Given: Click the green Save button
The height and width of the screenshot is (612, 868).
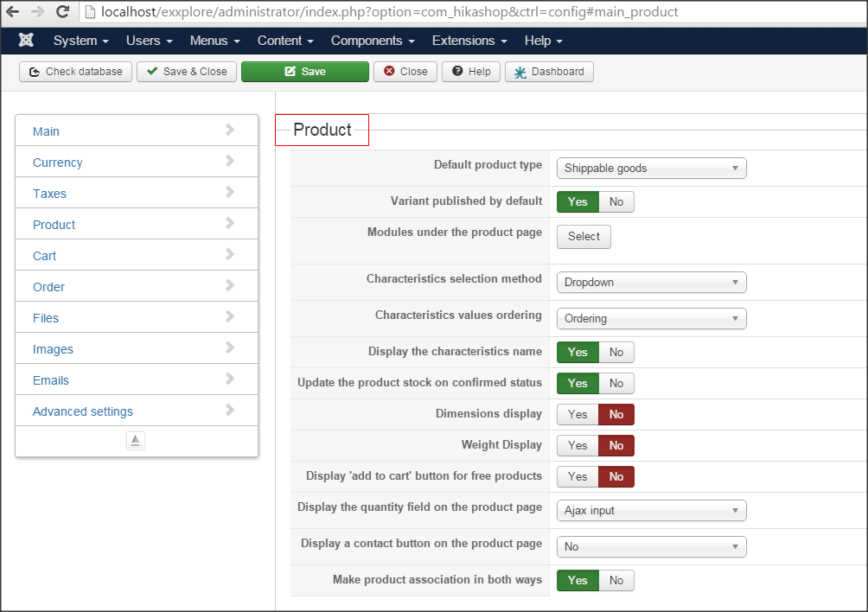Looking at the screenshot, I should (x=305, y=72).
